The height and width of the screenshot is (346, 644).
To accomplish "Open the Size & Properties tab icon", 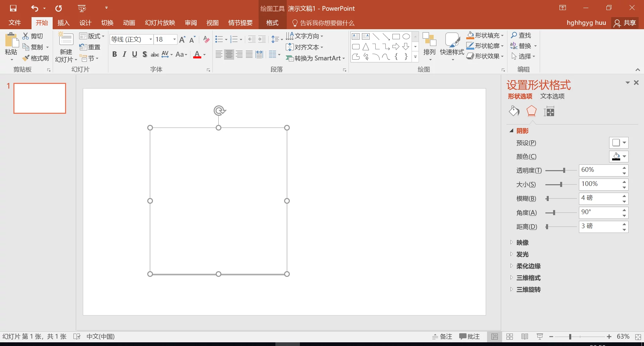I will (549, 111).
